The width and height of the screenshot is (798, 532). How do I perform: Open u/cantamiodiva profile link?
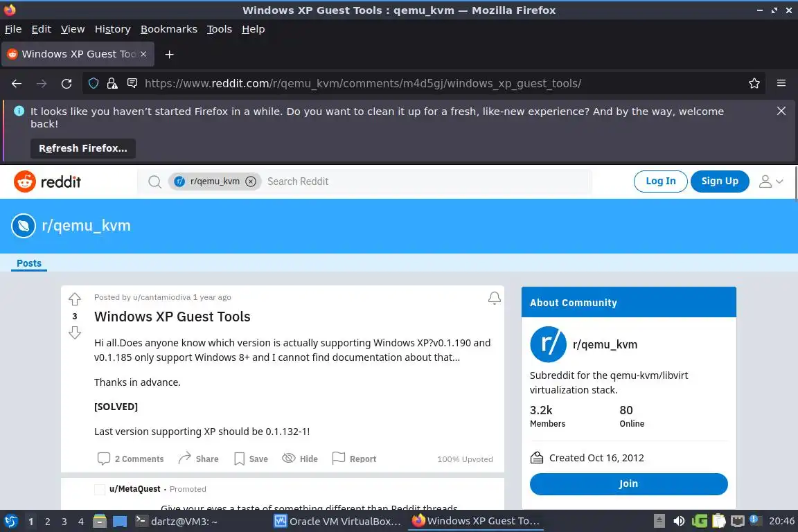coord(161,297)
